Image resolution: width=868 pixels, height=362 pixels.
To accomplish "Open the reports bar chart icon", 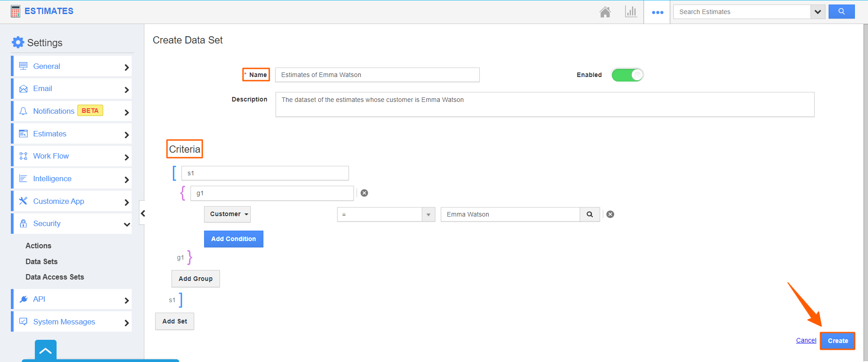I will [630, 12].
